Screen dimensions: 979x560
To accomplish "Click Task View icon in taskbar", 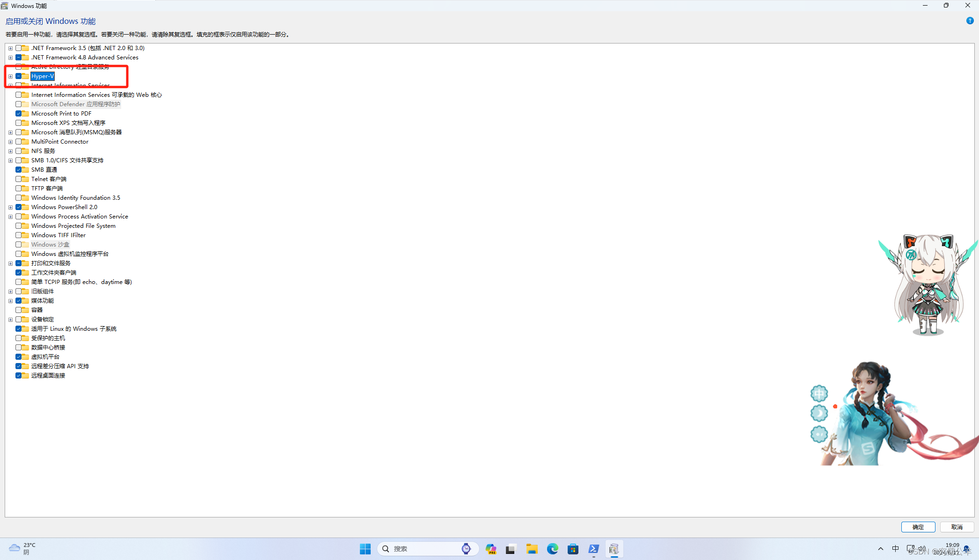I will (511, 549).
